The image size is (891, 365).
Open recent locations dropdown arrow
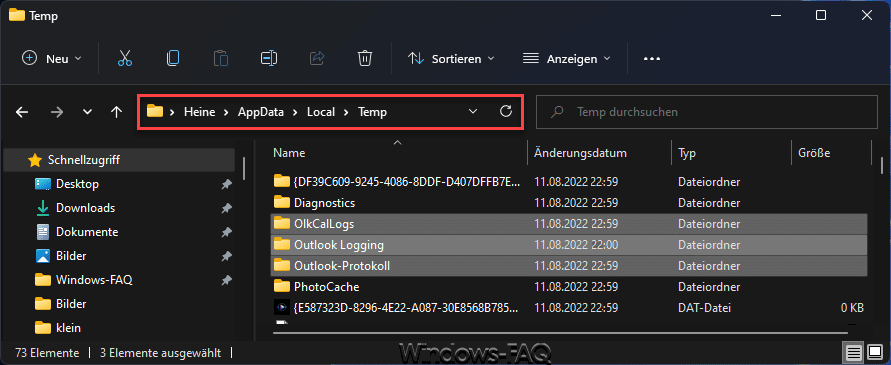pos(87,112)
